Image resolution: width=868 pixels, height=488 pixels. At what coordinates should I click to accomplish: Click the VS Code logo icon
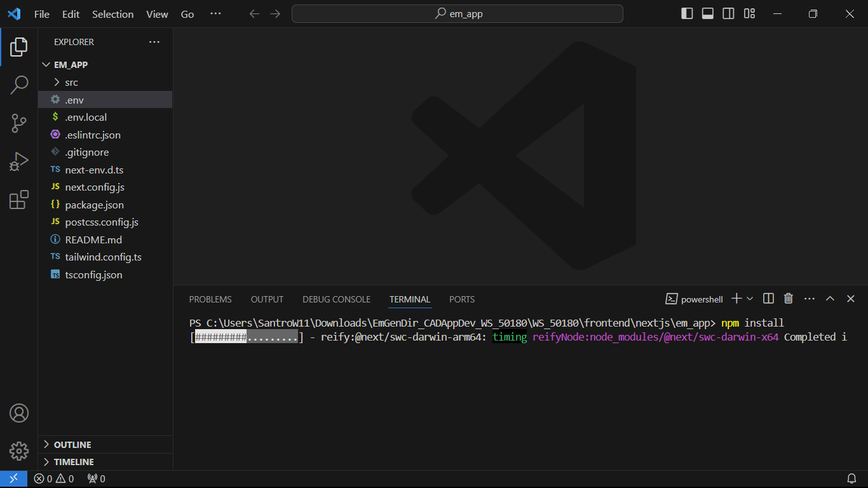pos(14,14)
